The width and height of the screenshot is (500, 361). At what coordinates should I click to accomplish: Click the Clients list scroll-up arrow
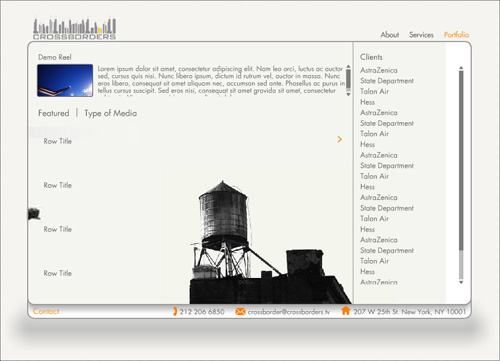[x=461, y=68]
